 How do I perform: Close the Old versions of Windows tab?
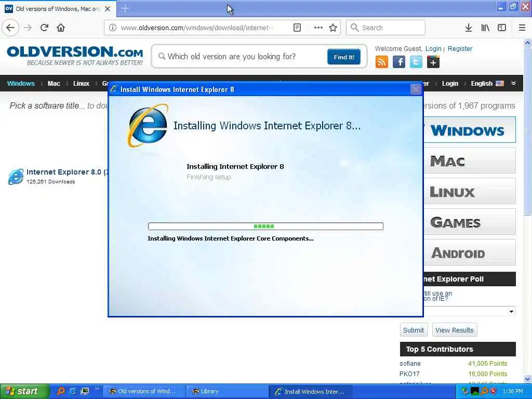[108, 9]
